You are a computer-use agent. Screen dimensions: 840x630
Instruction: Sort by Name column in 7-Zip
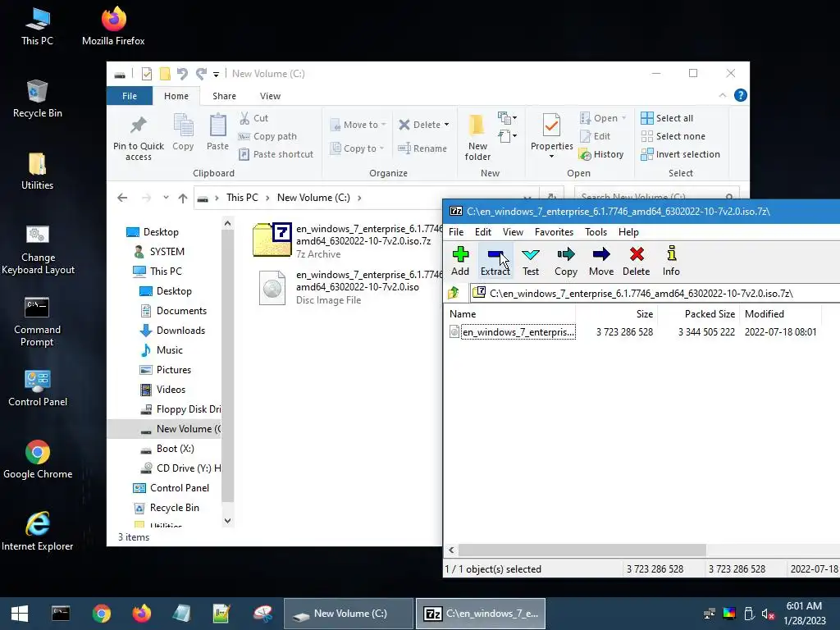tap(509, 314)
